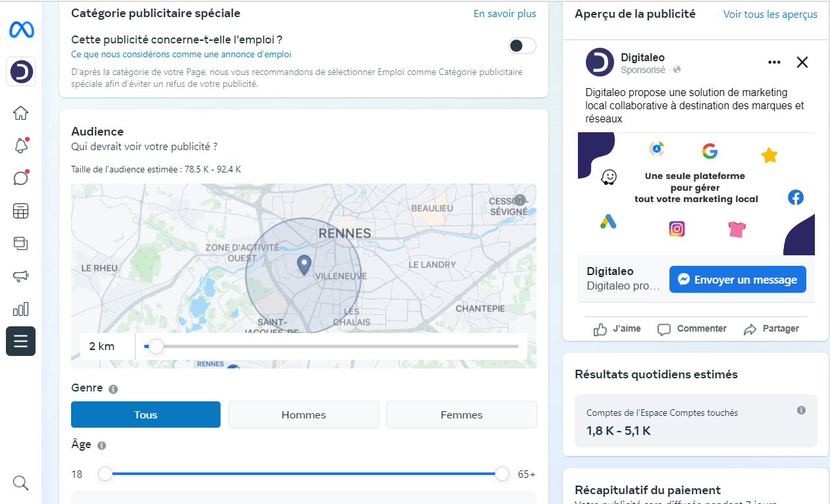This screenshot has height=504, width=830.
Task: Click the RENNES label on the map
Action: click(344, 233)
